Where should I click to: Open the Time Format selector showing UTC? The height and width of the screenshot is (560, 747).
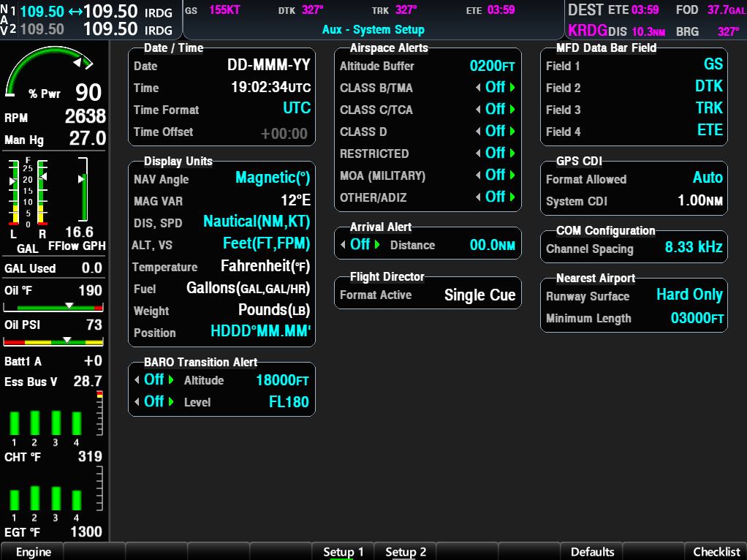point(298,108)
